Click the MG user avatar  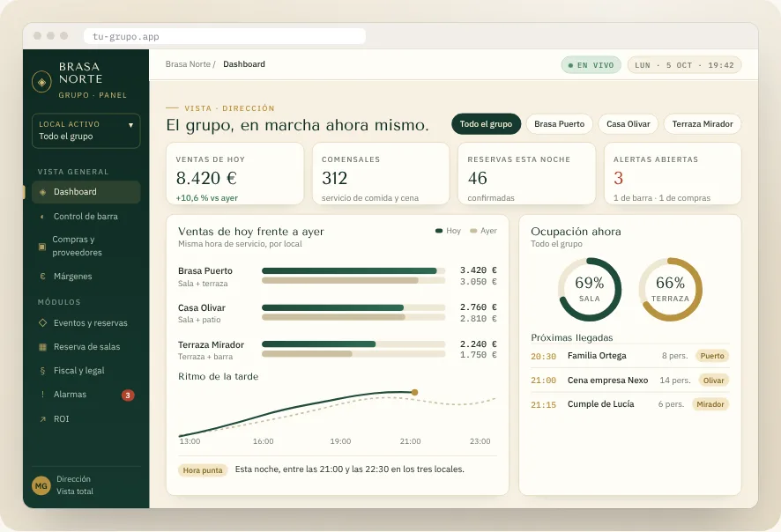[41, 485]
